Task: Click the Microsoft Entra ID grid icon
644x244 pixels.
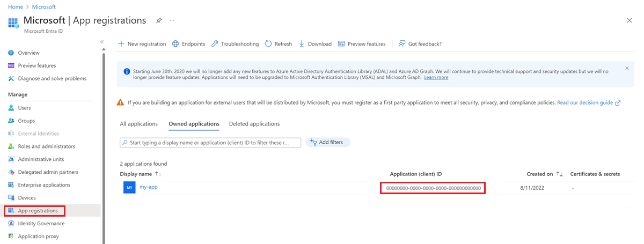Action: (x=13, y=23)
